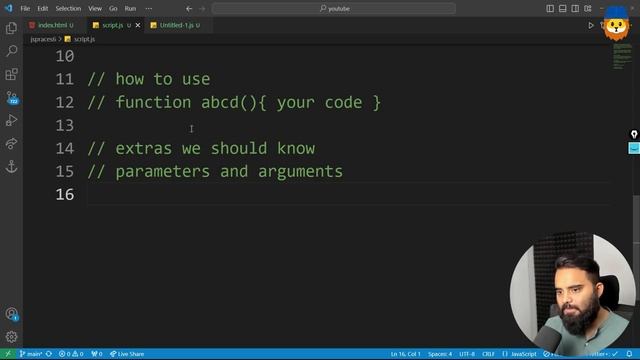
Task: Open the Run and Debug view
Action: (11, 120)
